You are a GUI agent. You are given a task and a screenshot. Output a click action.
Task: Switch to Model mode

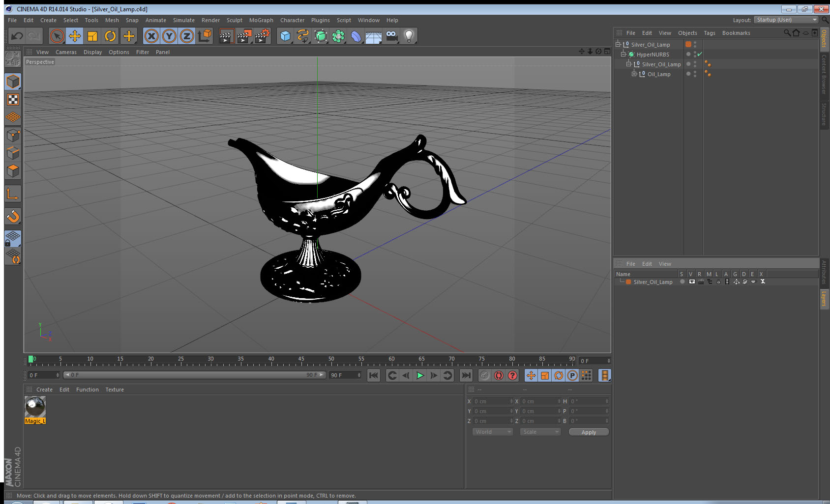click(x=13, y=82)
